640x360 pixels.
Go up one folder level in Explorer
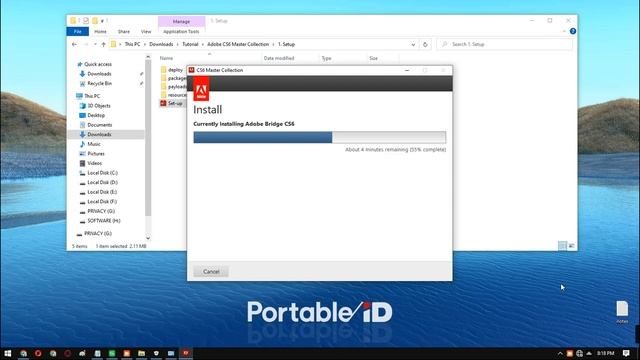click(x=103, y=44)
